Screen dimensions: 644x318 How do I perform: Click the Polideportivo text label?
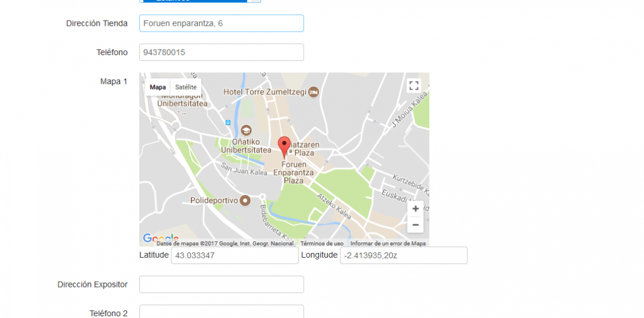point(214,200)
